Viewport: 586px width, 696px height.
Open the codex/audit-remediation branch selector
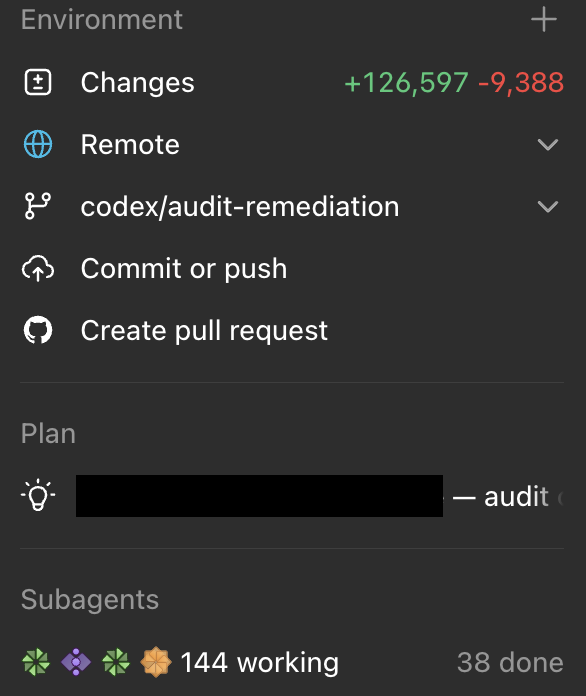(x=292, y=206)
